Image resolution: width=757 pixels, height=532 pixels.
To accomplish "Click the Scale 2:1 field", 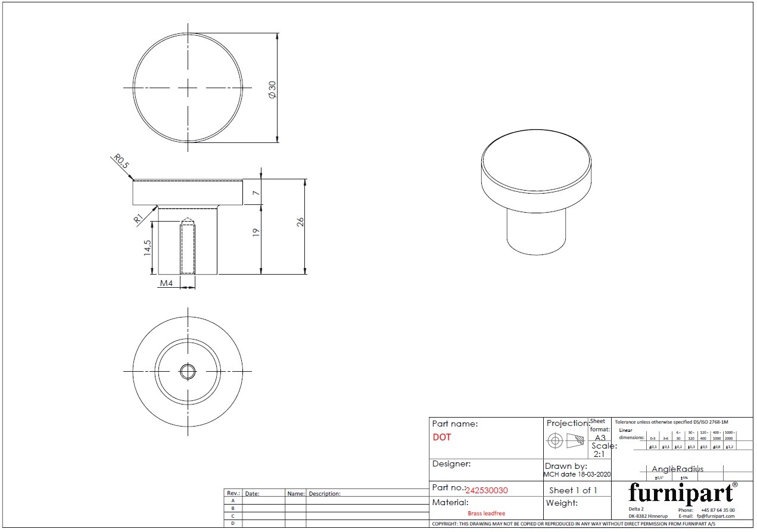I will click(x=599, y=450).
